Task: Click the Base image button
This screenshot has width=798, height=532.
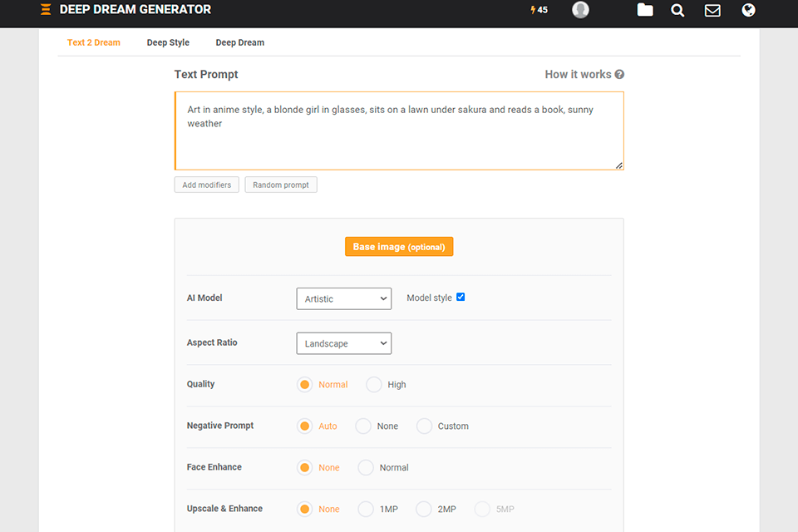Action: [399, 247]
